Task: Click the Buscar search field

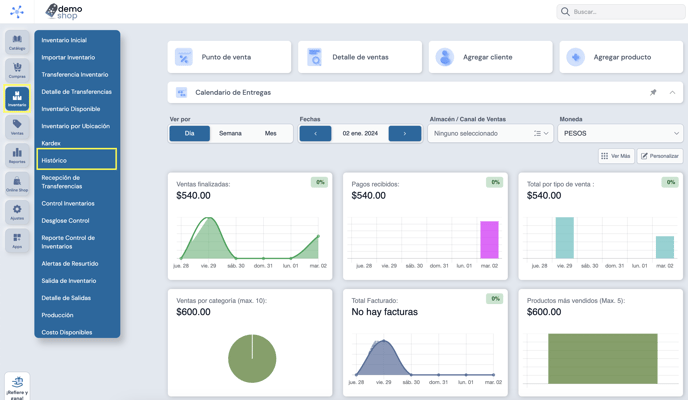Action: click(x=620, y=12)
